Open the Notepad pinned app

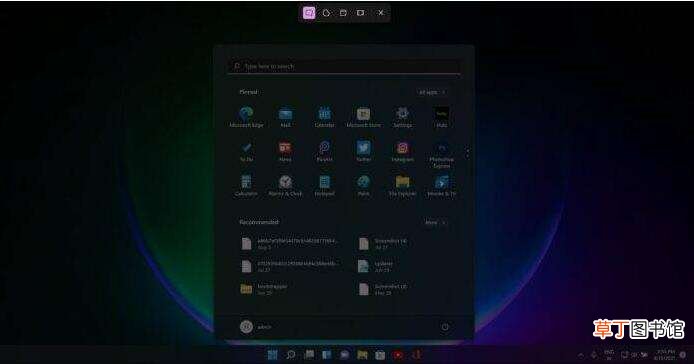pyautogui.click(x=324, y=186)
